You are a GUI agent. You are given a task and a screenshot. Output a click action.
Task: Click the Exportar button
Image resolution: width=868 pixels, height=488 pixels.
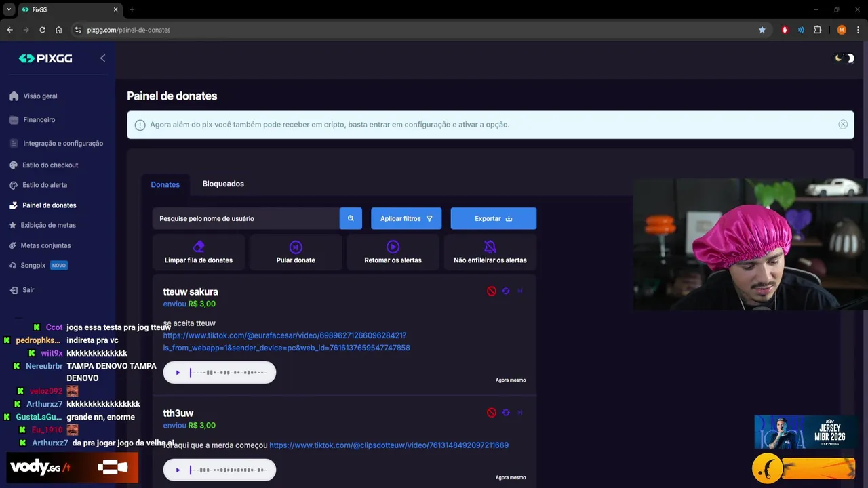(494, 218)
